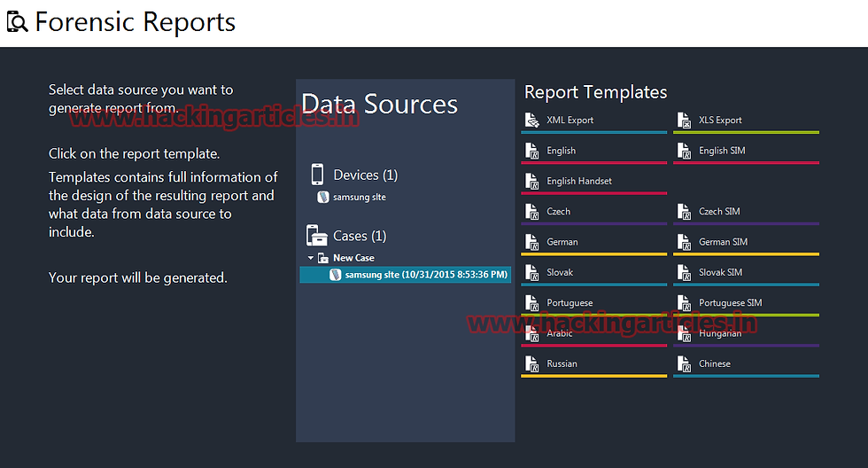Click the Chinese template document icon
The height and width of the screenshot is (468, 868).
pyautogui.click(x=684, y=364)
